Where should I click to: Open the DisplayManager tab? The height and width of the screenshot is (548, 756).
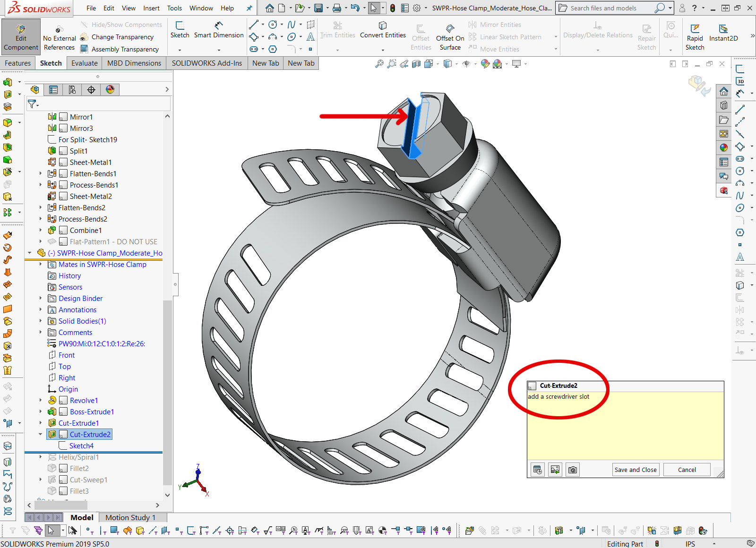[110, 89]
